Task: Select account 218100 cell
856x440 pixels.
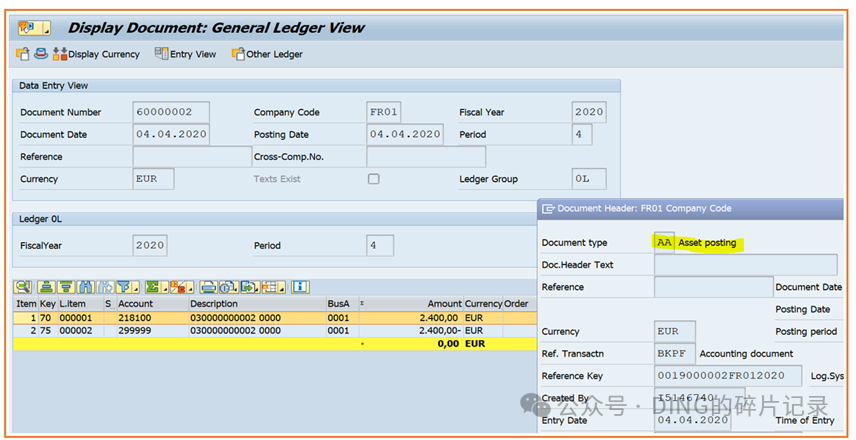Action: (x=153, y=318)
